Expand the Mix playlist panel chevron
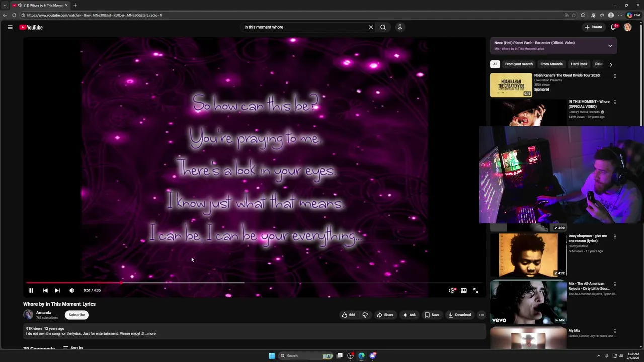The image size is (644, 362). (x=610, y=46)
